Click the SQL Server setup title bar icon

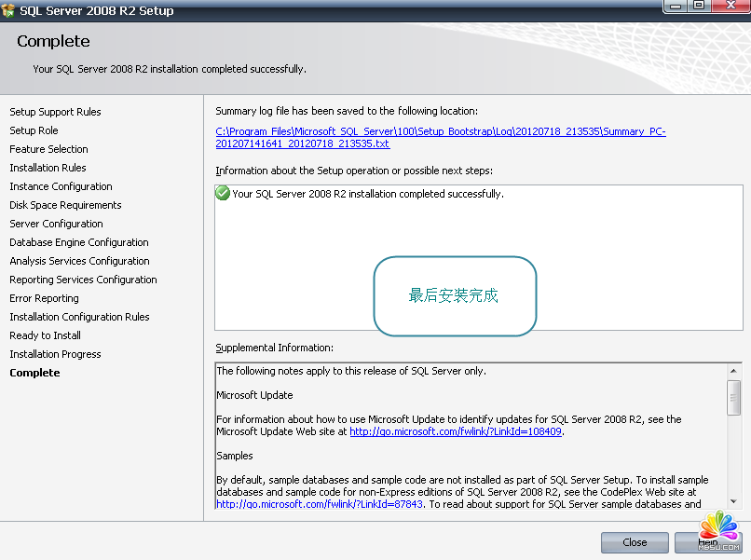(x=8, y=11)
